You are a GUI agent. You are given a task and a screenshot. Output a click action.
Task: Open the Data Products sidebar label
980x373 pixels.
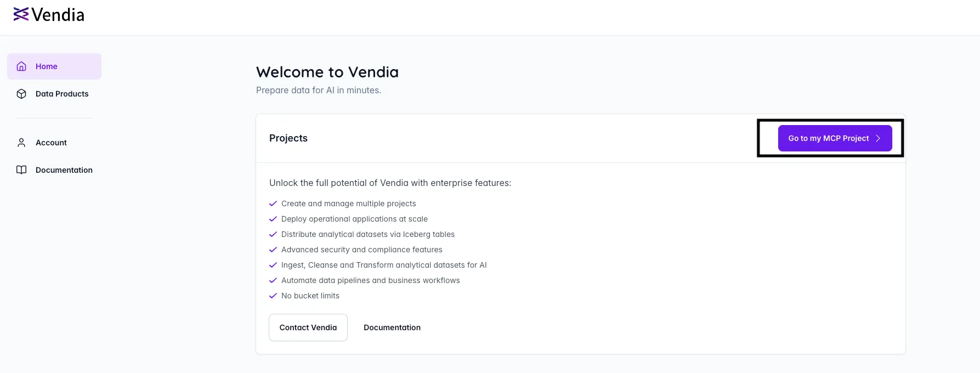coord(62,94)
